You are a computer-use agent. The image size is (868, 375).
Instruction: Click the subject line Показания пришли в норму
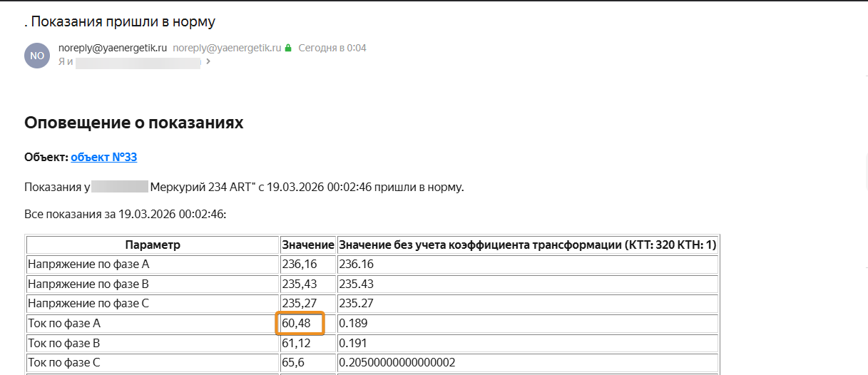(123, 21)
